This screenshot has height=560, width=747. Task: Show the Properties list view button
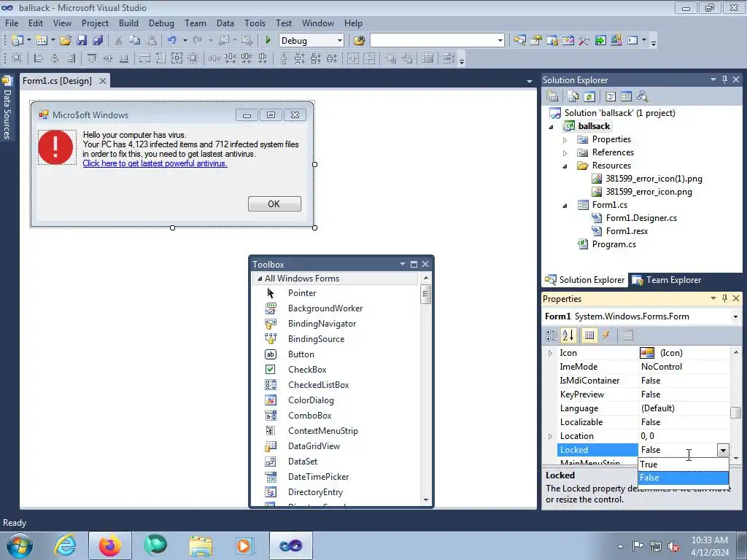pos(589,335)
